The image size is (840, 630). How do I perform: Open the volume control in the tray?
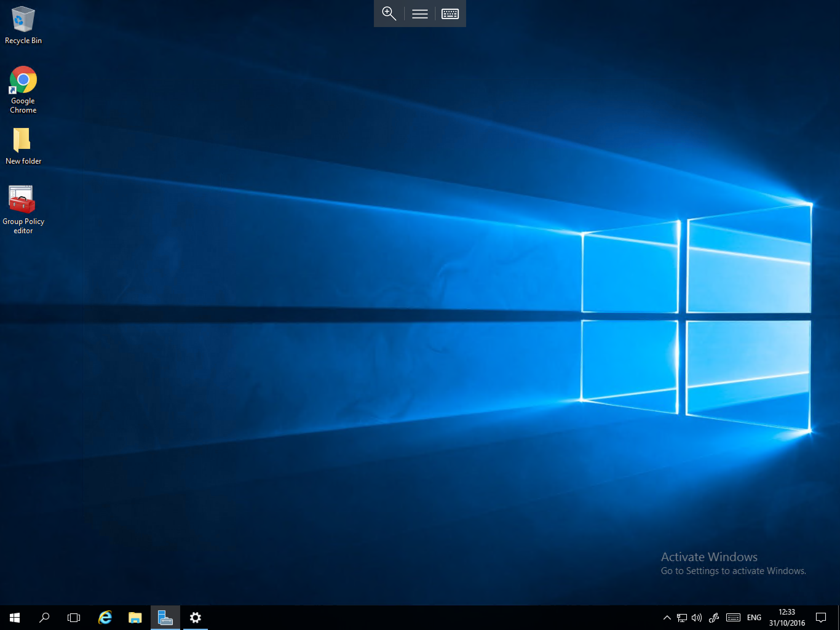696,617
